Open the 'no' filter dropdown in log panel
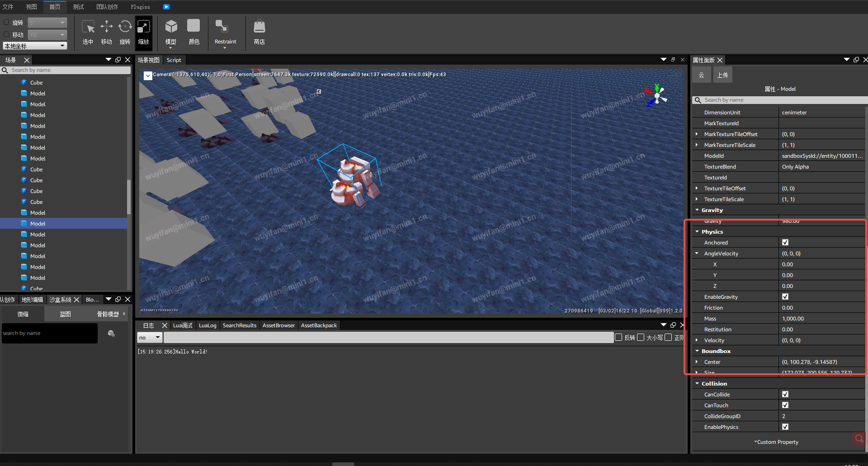The height and width of the screenshot is (466, 868). [x=150, y=337]
